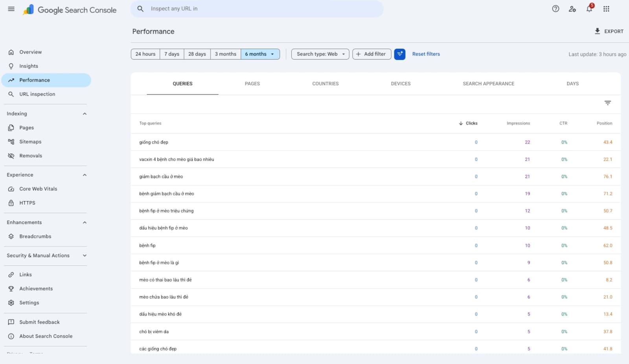Click the Core Web Vitals gauge icon

tap(11, 189)
